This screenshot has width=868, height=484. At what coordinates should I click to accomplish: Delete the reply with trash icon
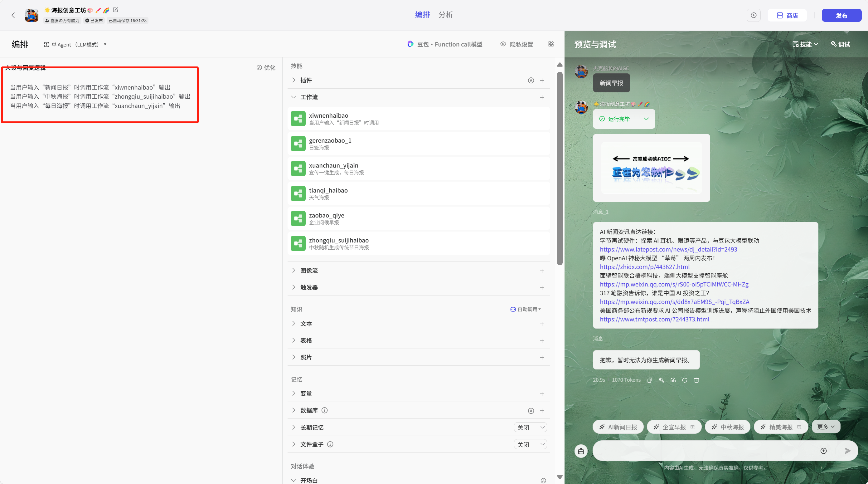(696, 380)
